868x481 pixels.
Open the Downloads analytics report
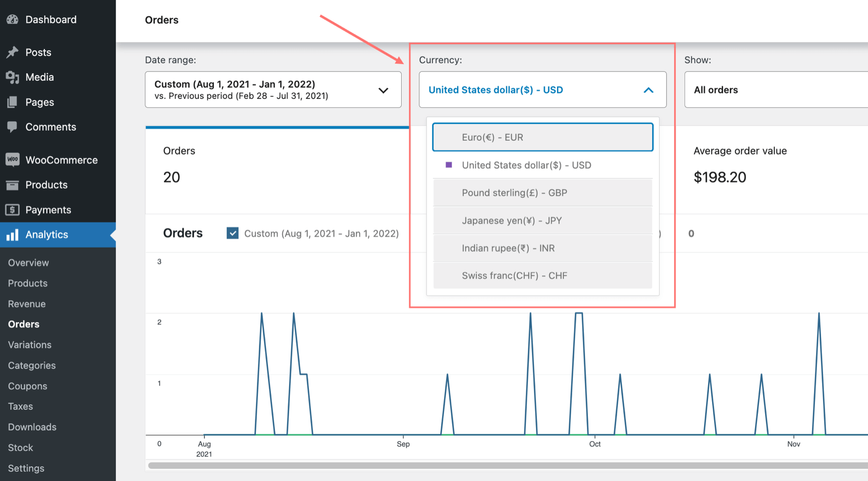click(x=32, y=426)
